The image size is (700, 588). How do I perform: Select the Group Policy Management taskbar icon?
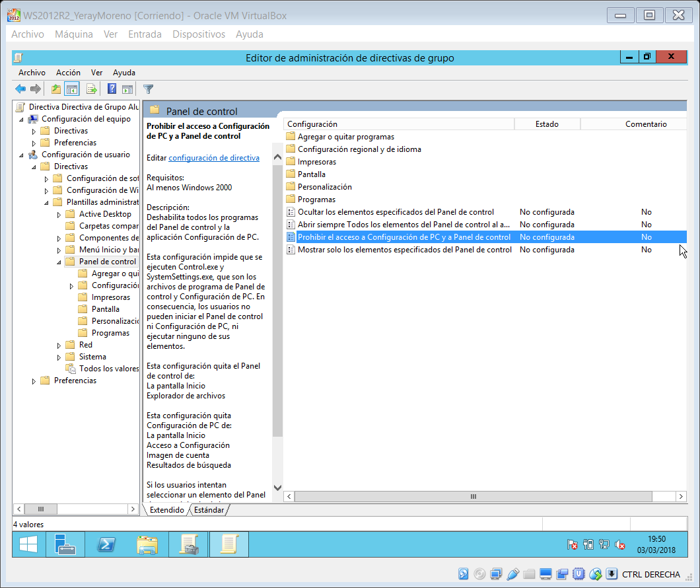point(189,544)
